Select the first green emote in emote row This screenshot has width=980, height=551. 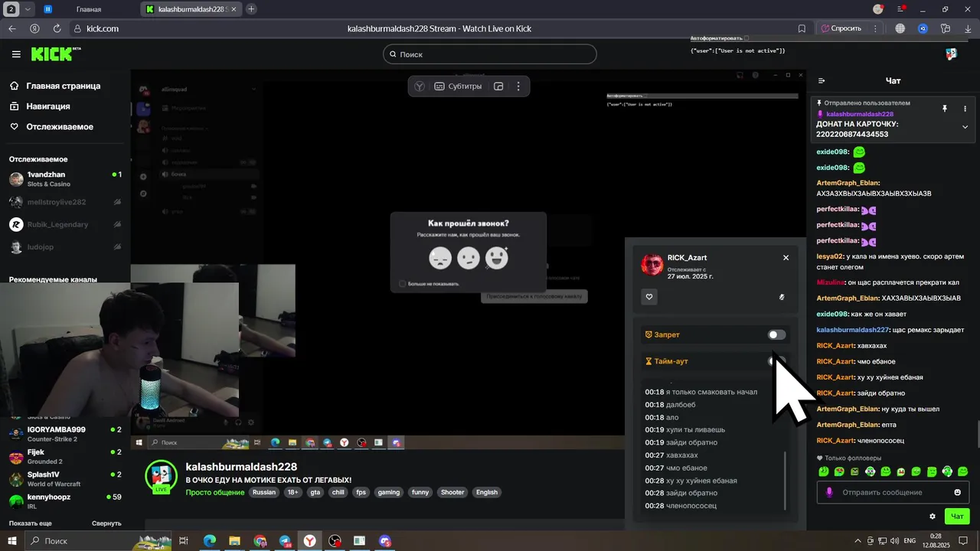[824, 471]
